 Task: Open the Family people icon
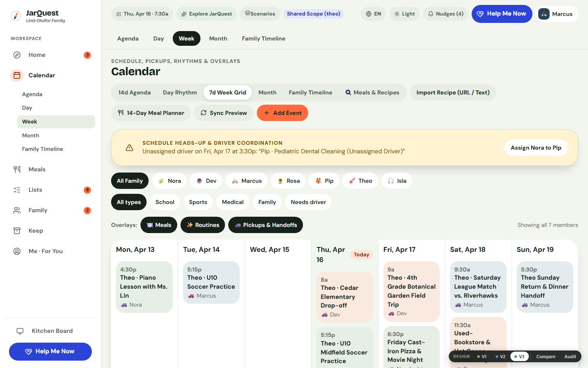coord(17,210)
